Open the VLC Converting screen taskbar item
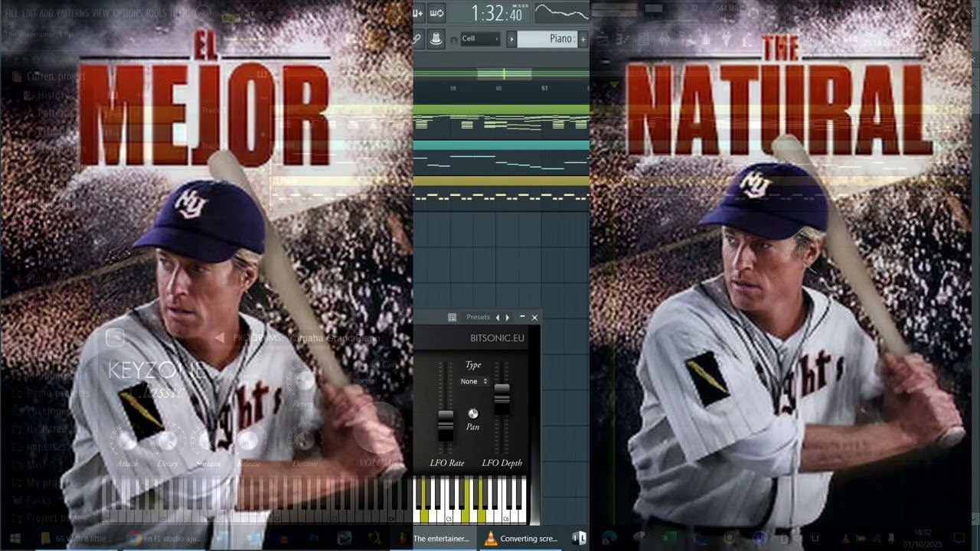The height and width of the screenshot is (551, 980). (x=521, y=539)
